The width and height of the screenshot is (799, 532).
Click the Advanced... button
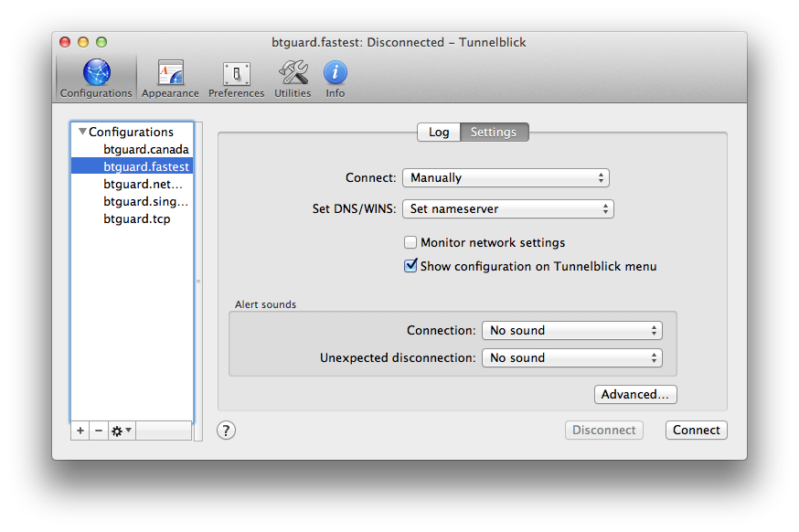(635, 395)
